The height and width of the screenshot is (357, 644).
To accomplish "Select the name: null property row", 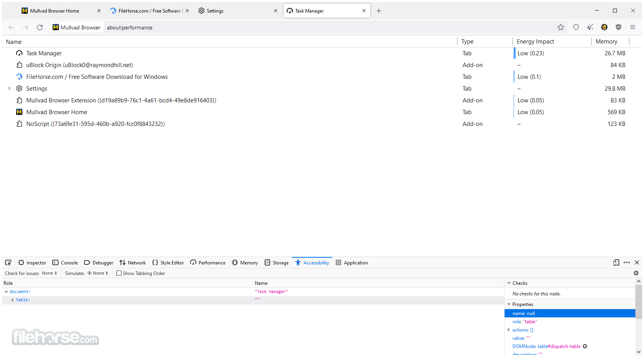I will point(570,313).
